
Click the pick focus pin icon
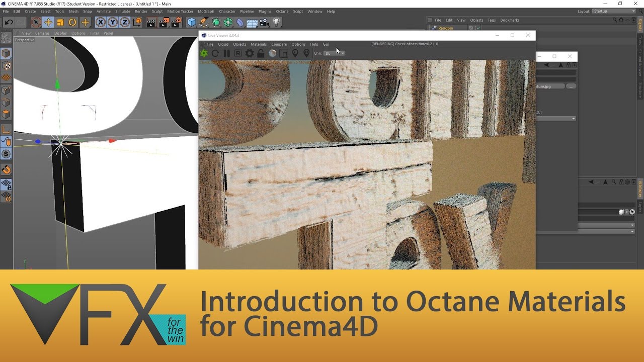click(x=295, y=53)
